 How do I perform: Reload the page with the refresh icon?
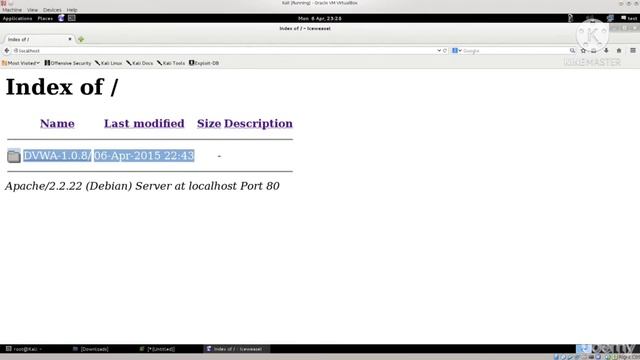point(445,51)
